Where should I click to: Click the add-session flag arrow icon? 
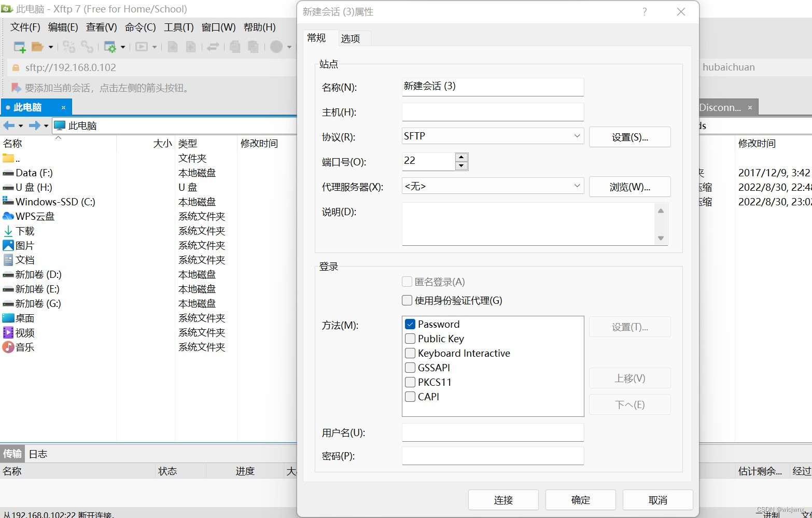pyautogui.click(x=16, y=88)
